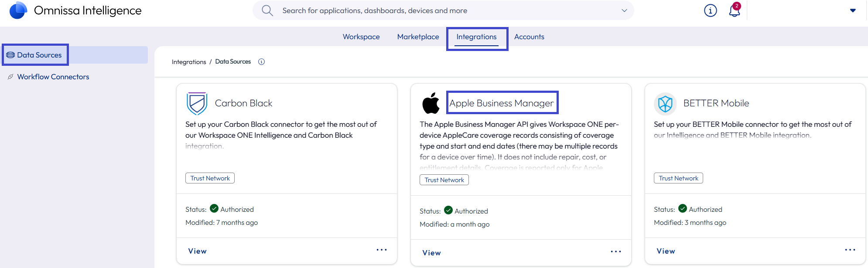Open Workflow Connectors in the sidebar

point(53,77)
